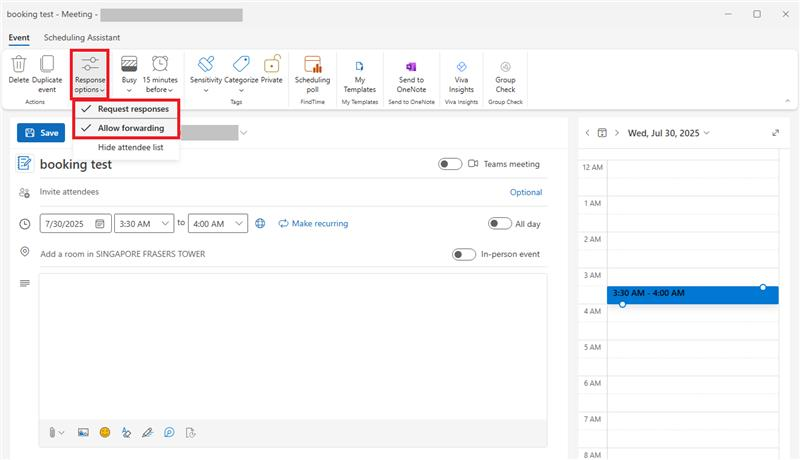Save the meeting
This screenshot has width=800, height=460.
pyautogui.click(x=41, y=133)
